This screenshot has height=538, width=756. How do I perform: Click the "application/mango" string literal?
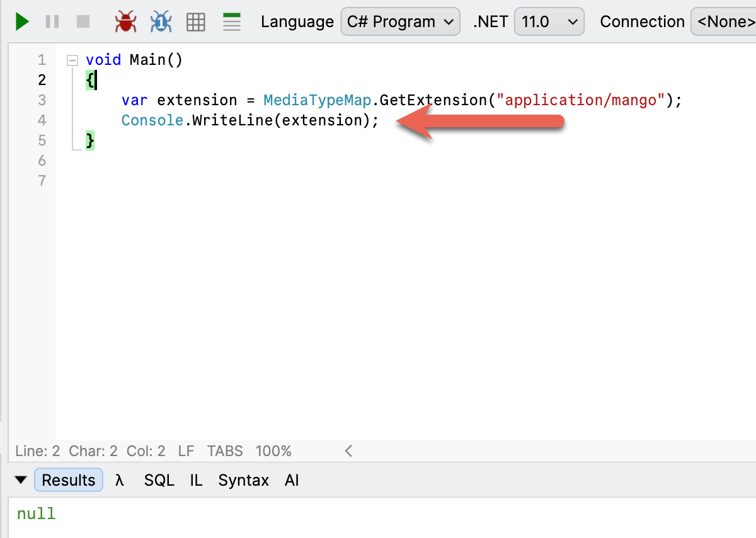pos(581,100)
